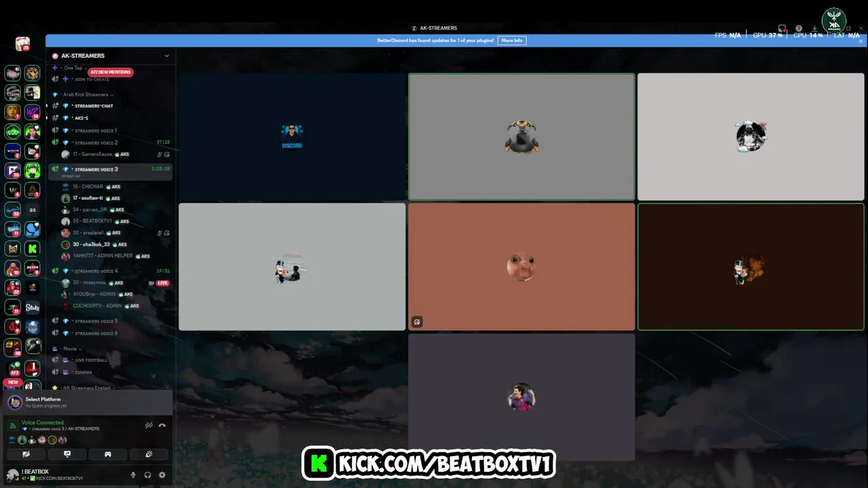Open the server icon with 70 badge
This screenshot has height=488, width=868.
13,171
